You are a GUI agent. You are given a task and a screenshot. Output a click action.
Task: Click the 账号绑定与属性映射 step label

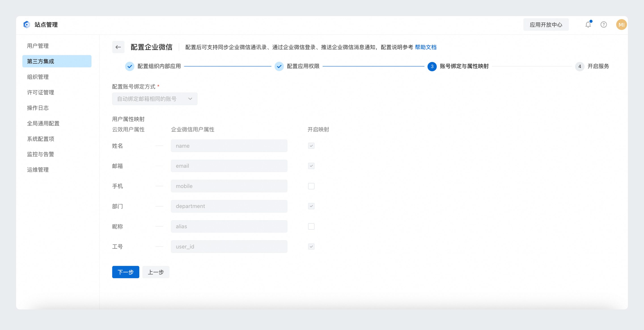pos(464,66)
